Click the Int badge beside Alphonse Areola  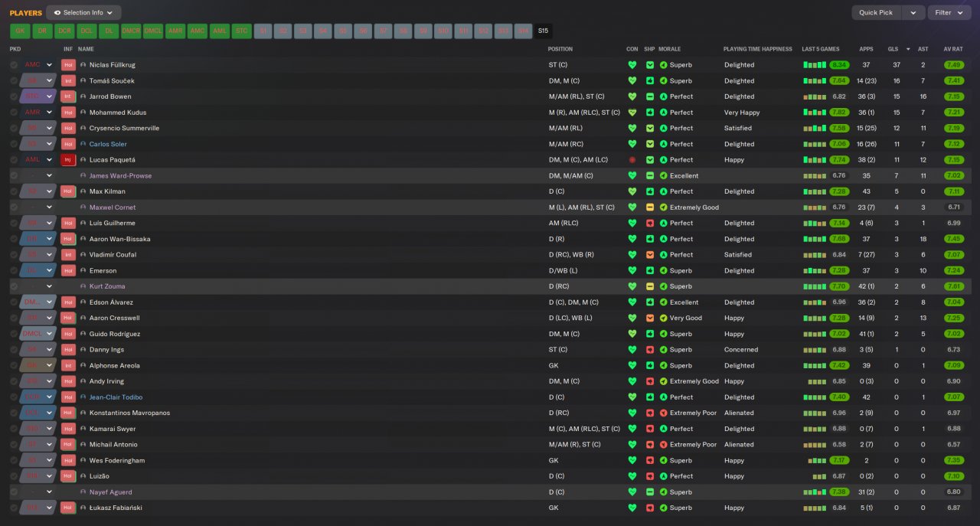tap(68, 365)
